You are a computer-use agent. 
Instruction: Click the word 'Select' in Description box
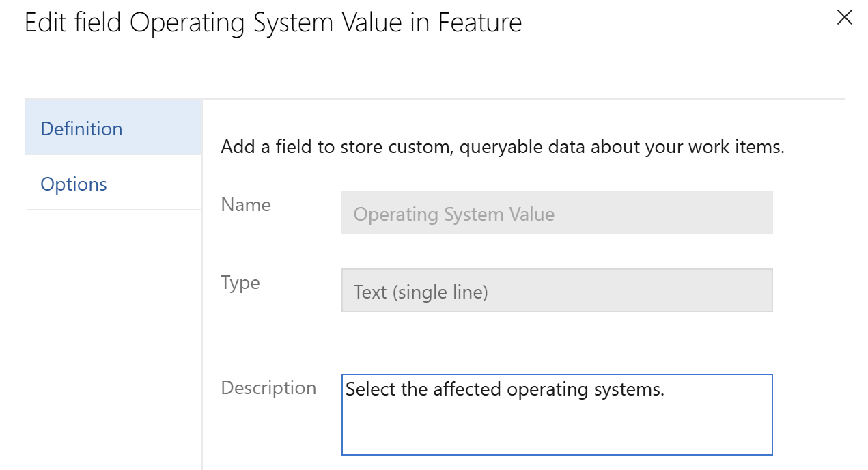[366, 390]
